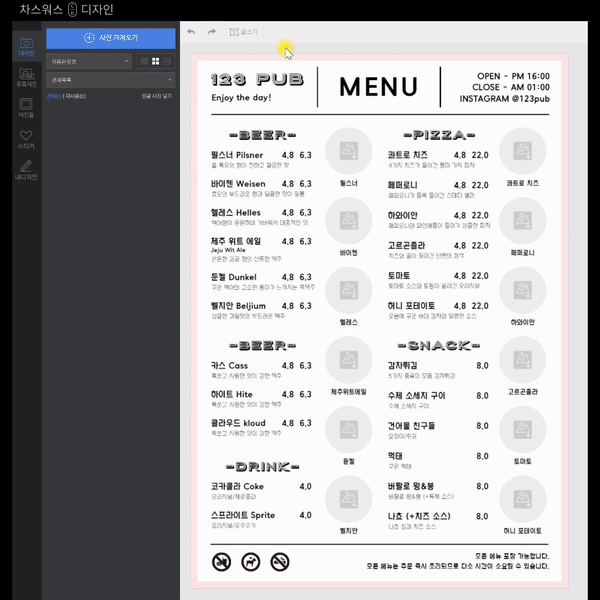Select the photo placeholder above 콰트로 치즈 label
This screenshot has width=600, height=600.
[523, 151]
